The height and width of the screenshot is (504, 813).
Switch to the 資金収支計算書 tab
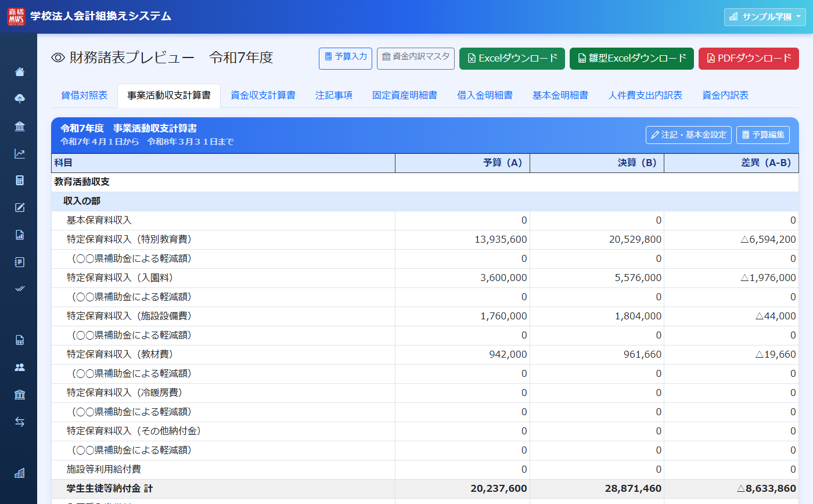(x=263, y=95)
